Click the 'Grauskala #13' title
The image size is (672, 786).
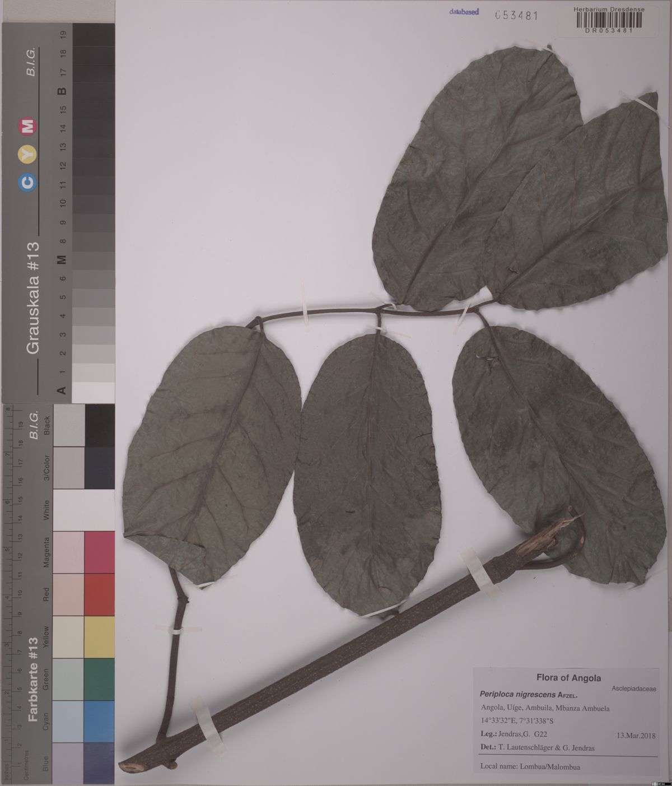pyautogui.click(x=33, y=297)
